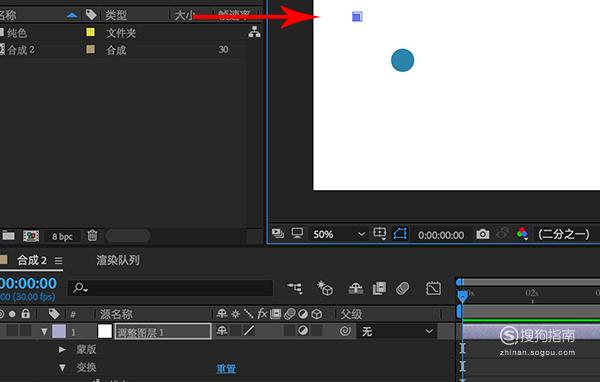Click the lavender label color of layer 1
The height and width of the screenshot is (382, 600).
(59, 331)
